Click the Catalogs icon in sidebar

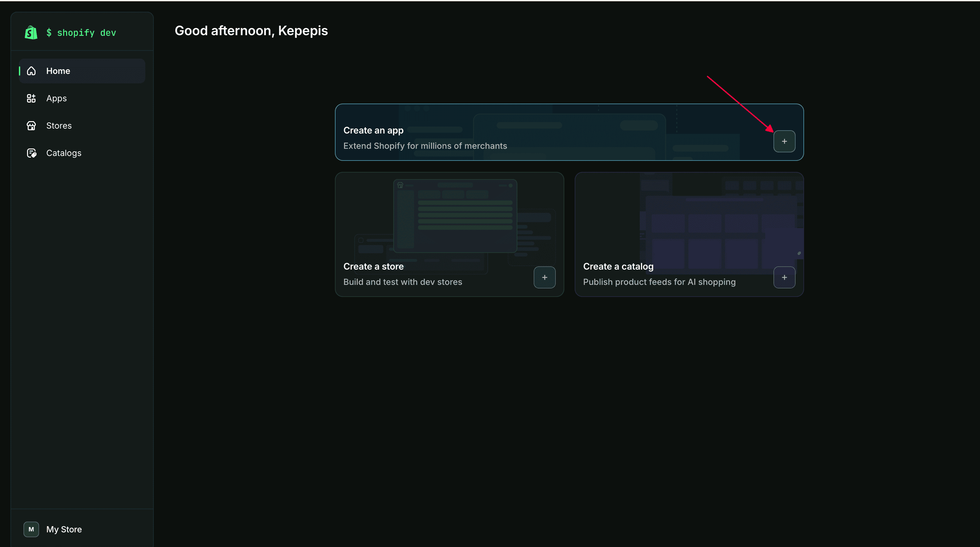pos(32,153)
